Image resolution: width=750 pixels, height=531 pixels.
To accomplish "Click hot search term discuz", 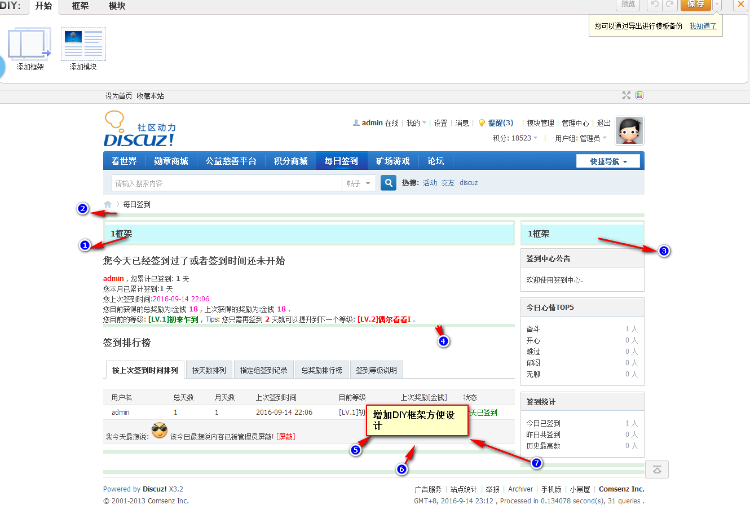I will click(x=469, y=183).
